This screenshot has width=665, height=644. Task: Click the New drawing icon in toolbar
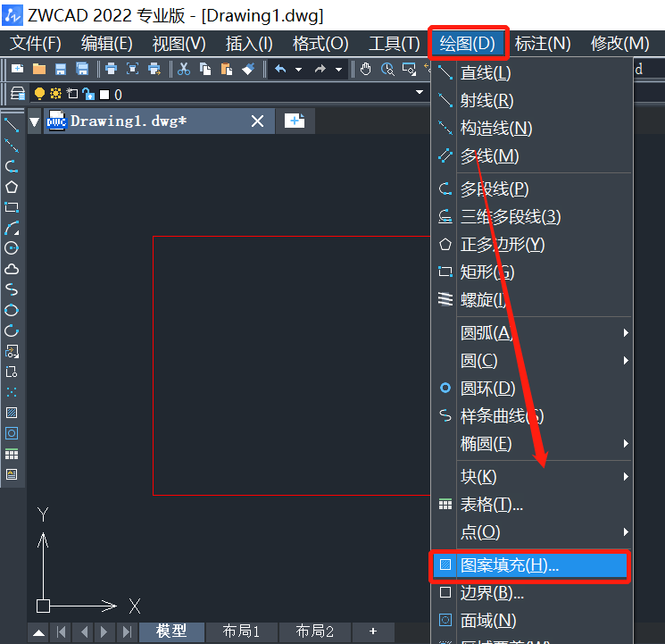[x=17, y=69]
